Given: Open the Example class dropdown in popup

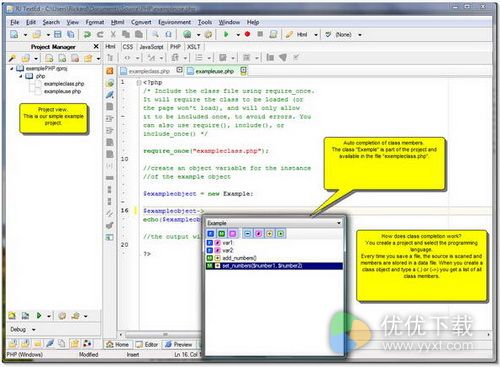Looking at the screenshot, I should coord(339,223).
